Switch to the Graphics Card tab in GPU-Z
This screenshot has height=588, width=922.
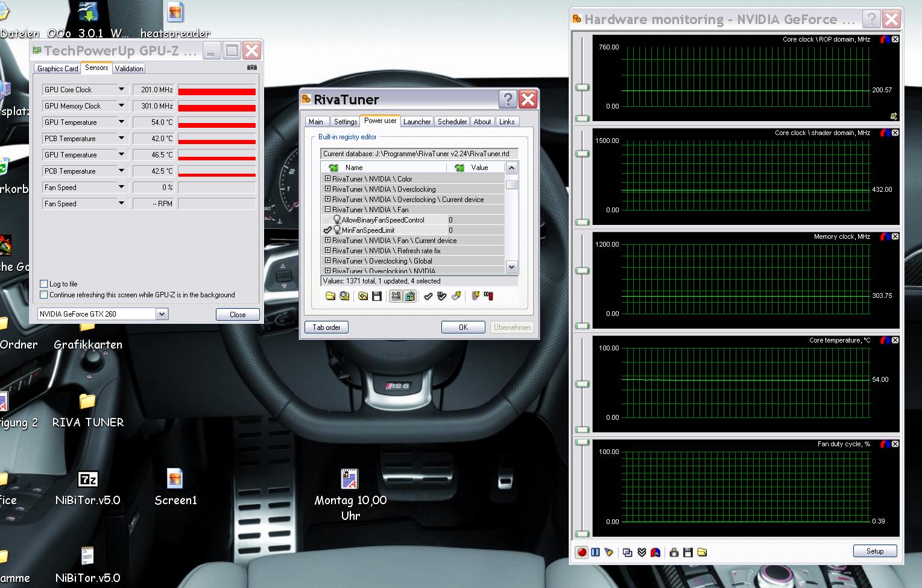[58, 68]
